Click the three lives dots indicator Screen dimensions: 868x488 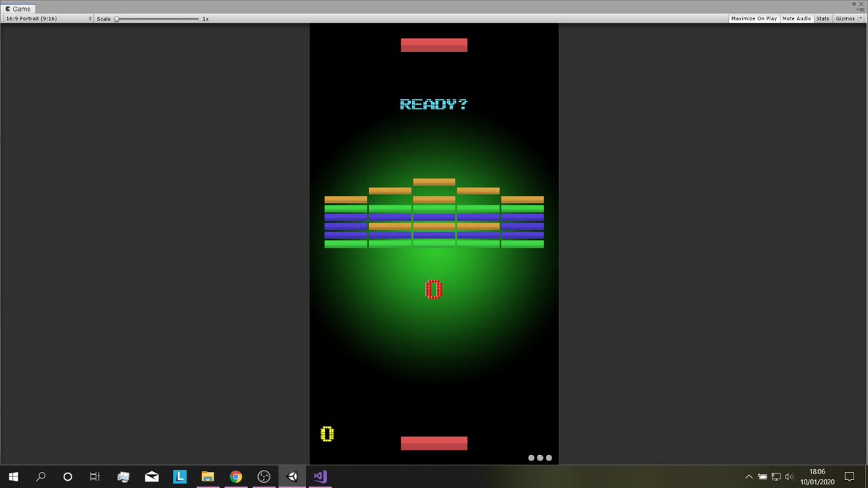point(540,458)
